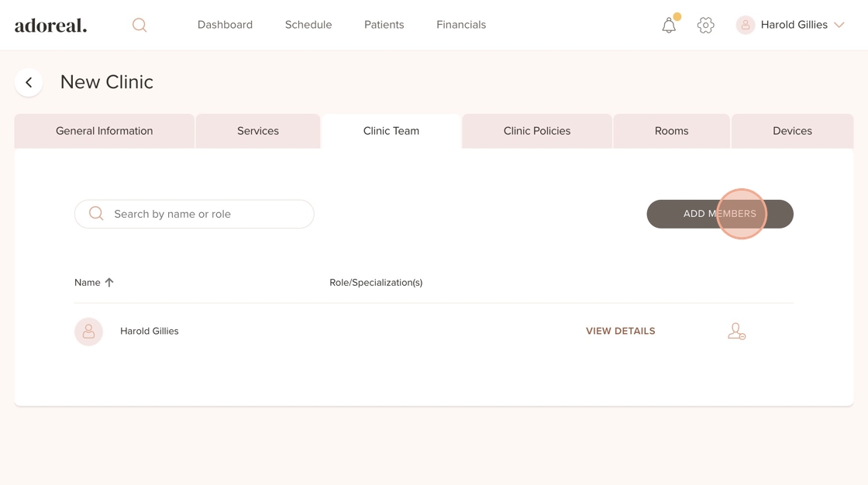Expand the Harold Gillies account menu chevron
Screen dimensions: 868x485
point(839,25)
